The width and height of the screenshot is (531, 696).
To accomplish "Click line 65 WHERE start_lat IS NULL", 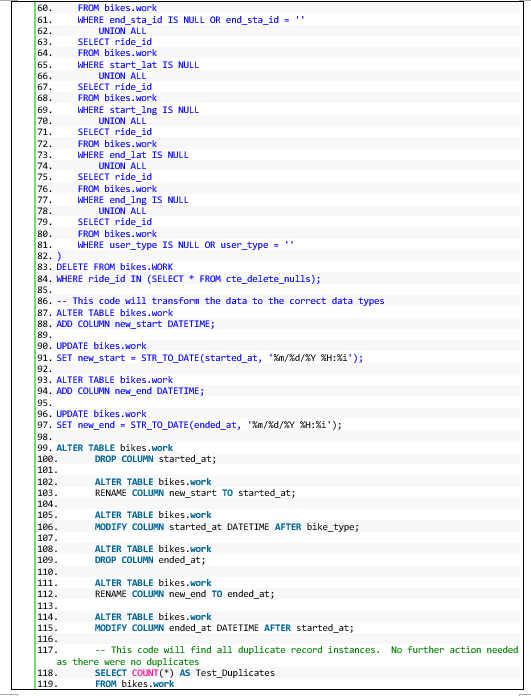I will [x=138, y=65].
